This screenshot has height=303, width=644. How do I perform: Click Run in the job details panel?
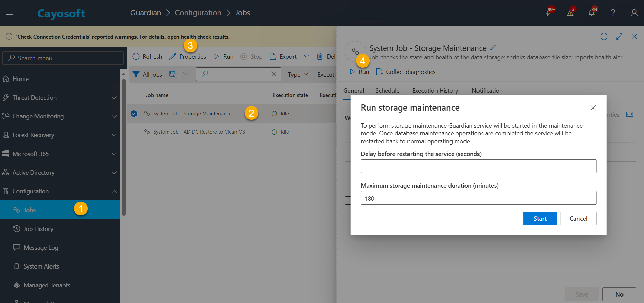359,72
